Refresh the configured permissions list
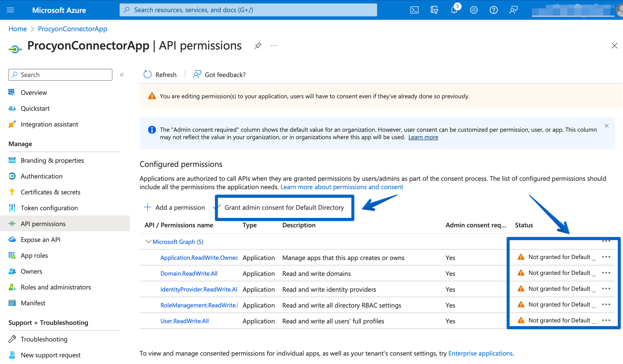This screenshot has height=364, width=623. coord(160,74)
